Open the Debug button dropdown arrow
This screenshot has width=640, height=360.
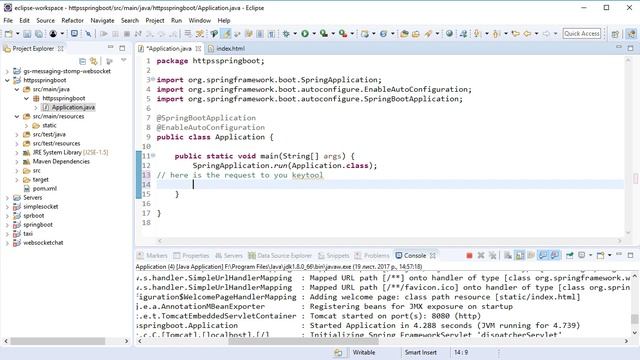[295, 34]
